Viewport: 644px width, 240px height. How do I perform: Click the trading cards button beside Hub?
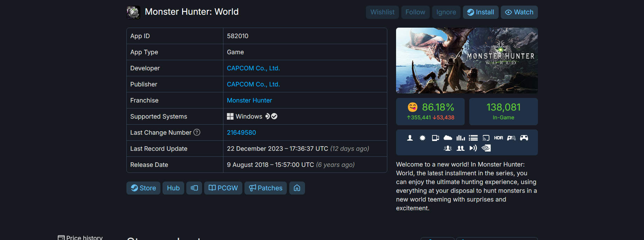coord(194,188)
